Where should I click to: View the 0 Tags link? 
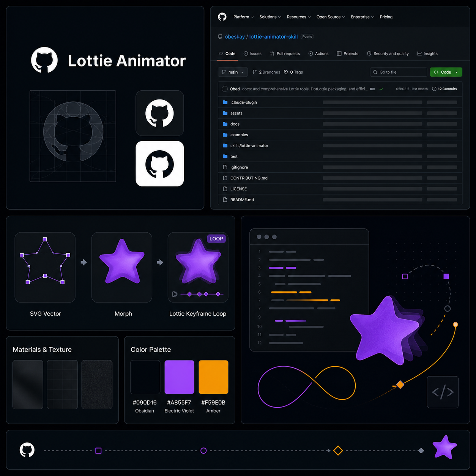293,72
